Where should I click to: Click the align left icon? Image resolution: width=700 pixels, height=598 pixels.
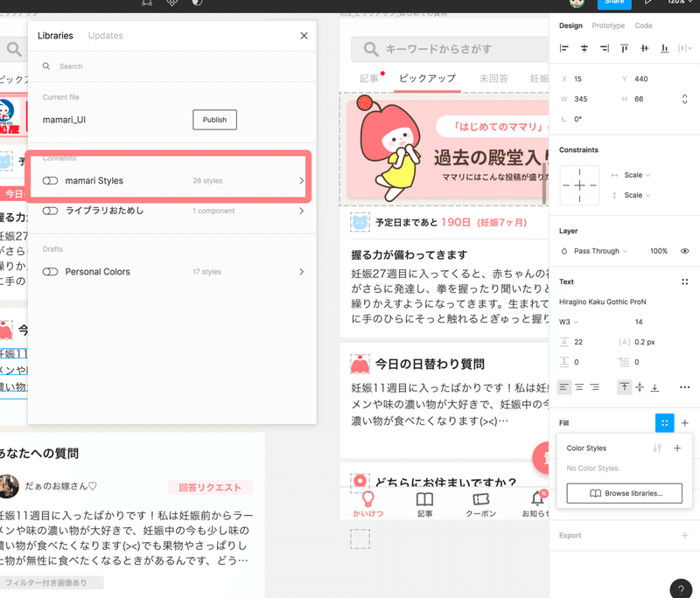tap(564, 48)
